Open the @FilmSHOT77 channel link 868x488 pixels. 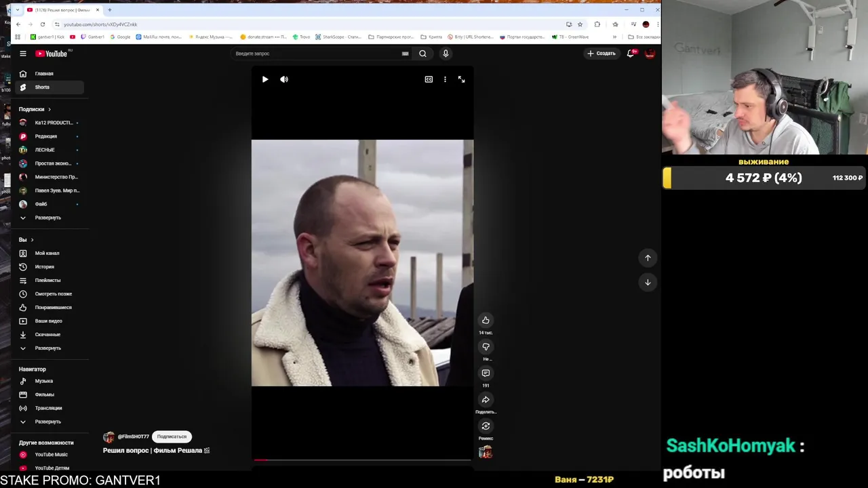point(133,436)
